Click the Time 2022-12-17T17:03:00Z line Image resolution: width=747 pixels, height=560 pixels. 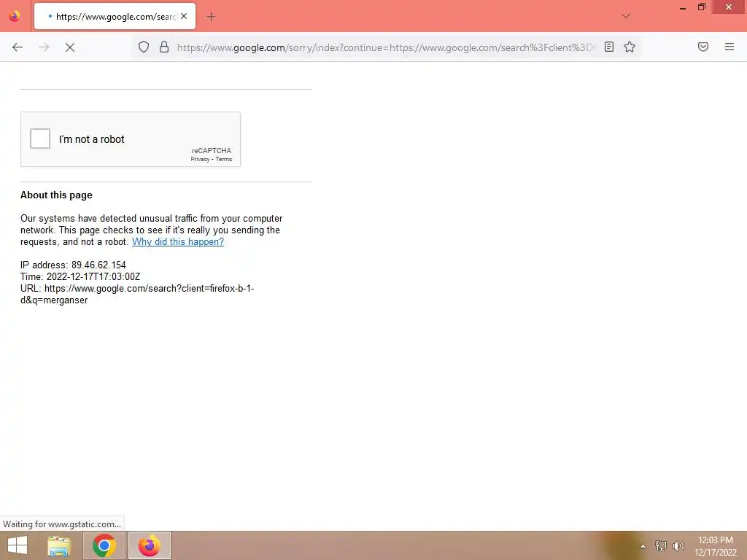click(x=80, y=276)
